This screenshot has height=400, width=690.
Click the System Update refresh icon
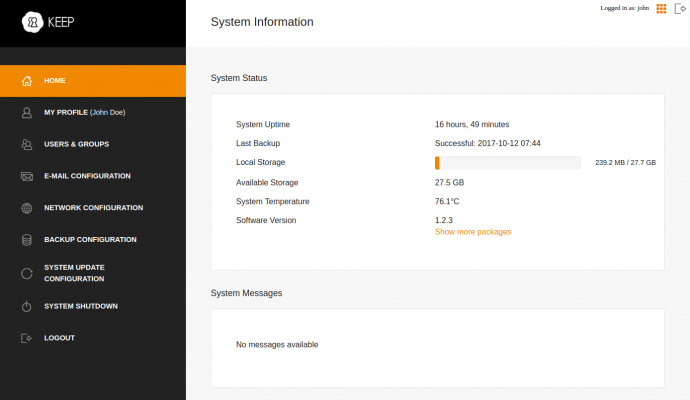pyautogui.click(x=27, y=273)
